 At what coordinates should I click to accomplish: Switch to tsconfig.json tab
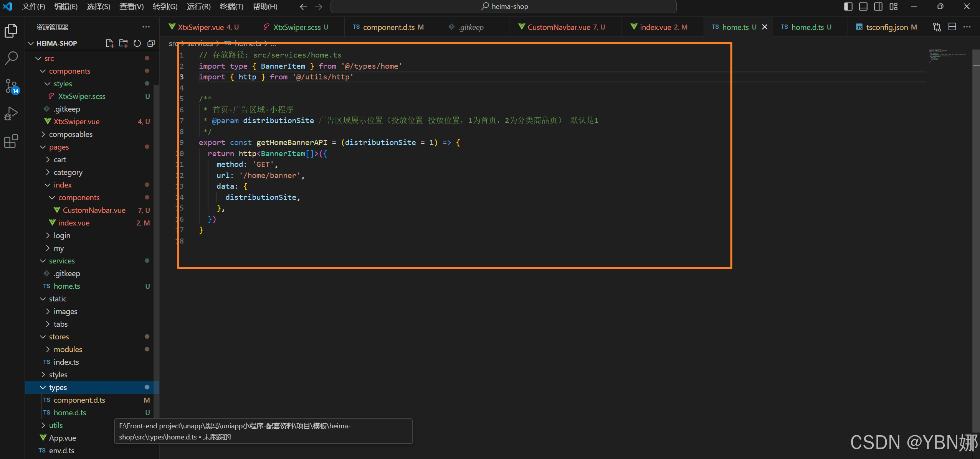pos(886,27)
